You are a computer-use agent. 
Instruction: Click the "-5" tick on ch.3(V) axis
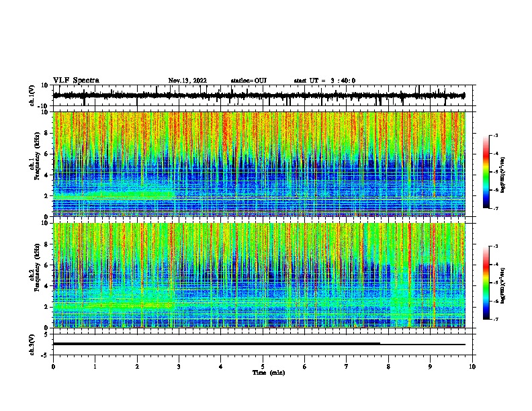click(x=45, y=355)
